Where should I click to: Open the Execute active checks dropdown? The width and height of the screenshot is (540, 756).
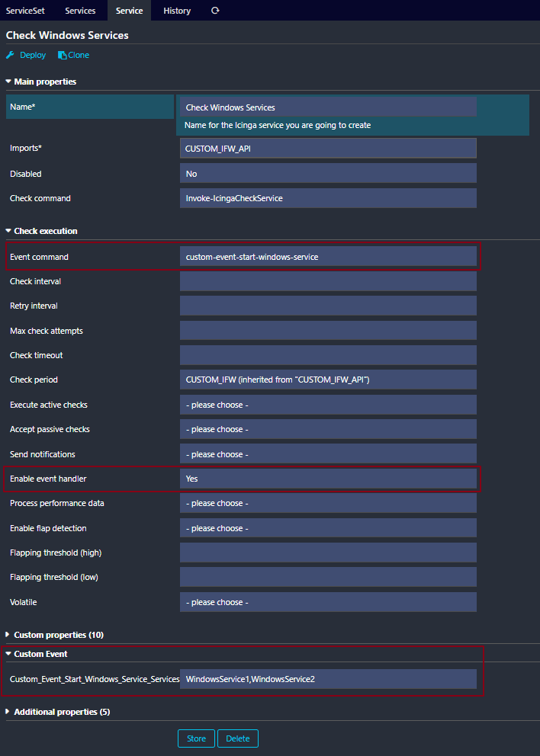click(x=328, y=405)
